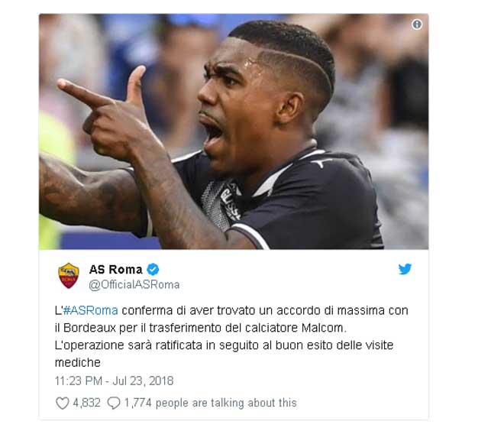This screenshot has height=444, width=504.
Task: Click the "visite mediche" tweet text line
Action: pyautogui.click(x=78, y=362)
